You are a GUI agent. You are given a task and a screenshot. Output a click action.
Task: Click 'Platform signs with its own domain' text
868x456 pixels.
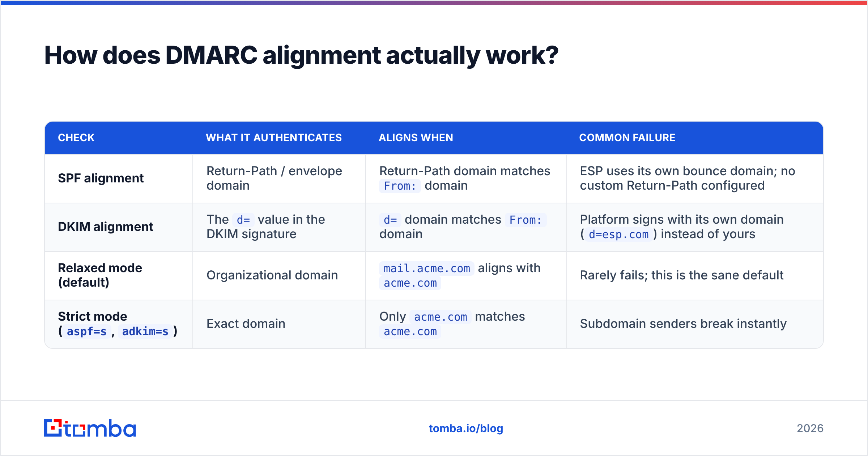click(682, 220)
